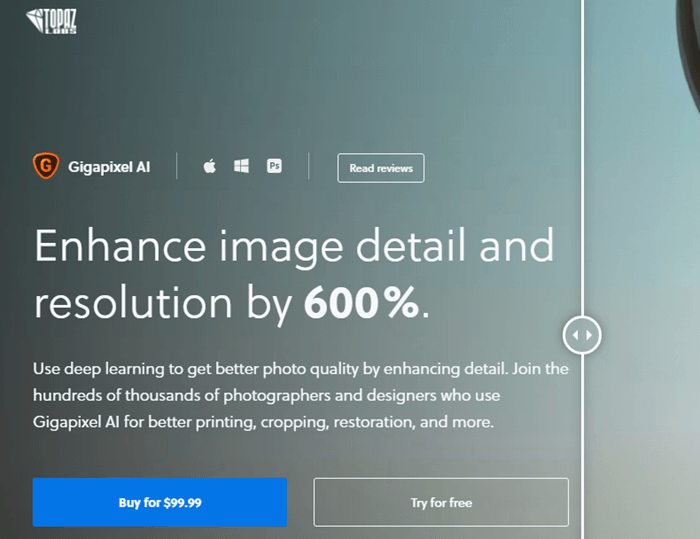Screen dimensions: 700x539
Task: Click the Topaz Labs logo
Action: click(51, 21)
